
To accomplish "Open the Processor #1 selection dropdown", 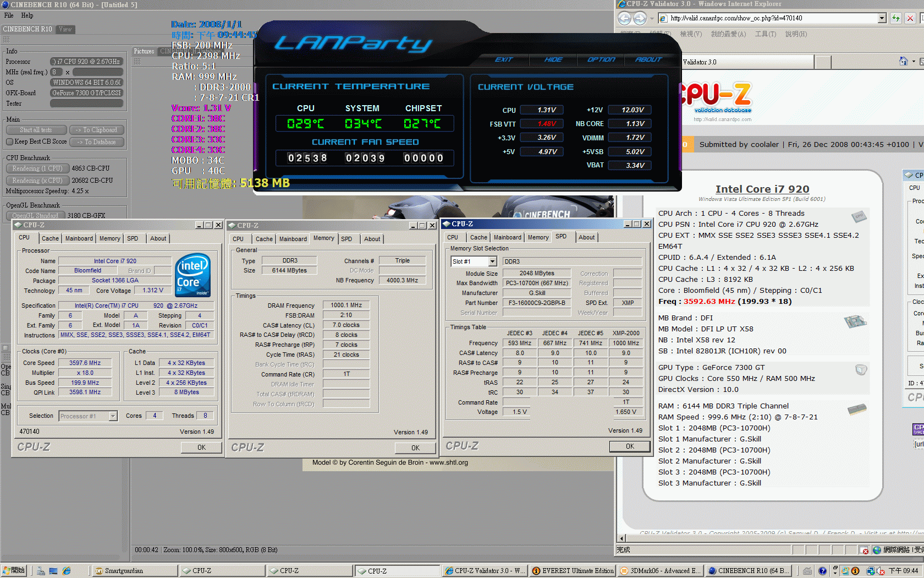I will pos(113,416).
